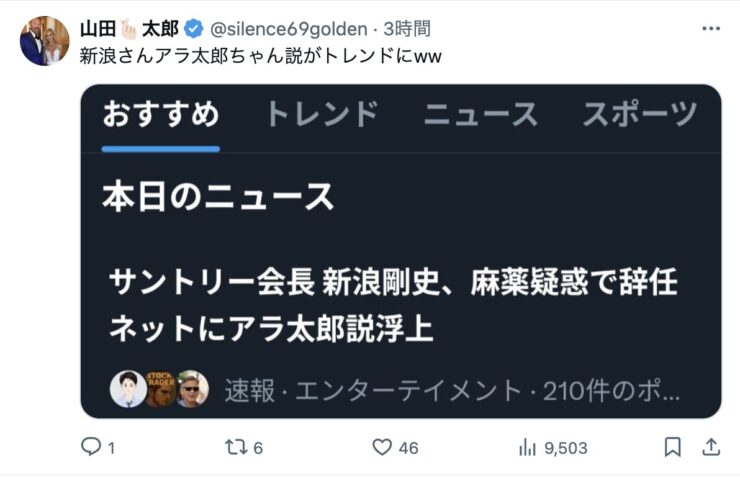Like the post with the heart icon
This screenshot has height=478, width=740.
(x=382, y=447)
